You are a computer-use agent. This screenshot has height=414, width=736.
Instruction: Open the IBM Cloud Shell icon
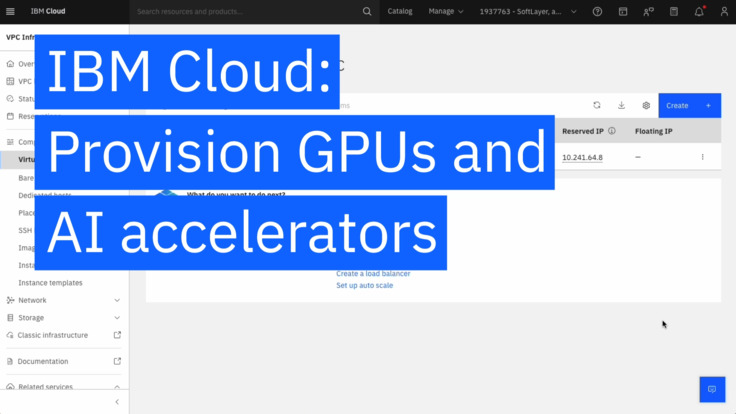click(x=623, y=11)
